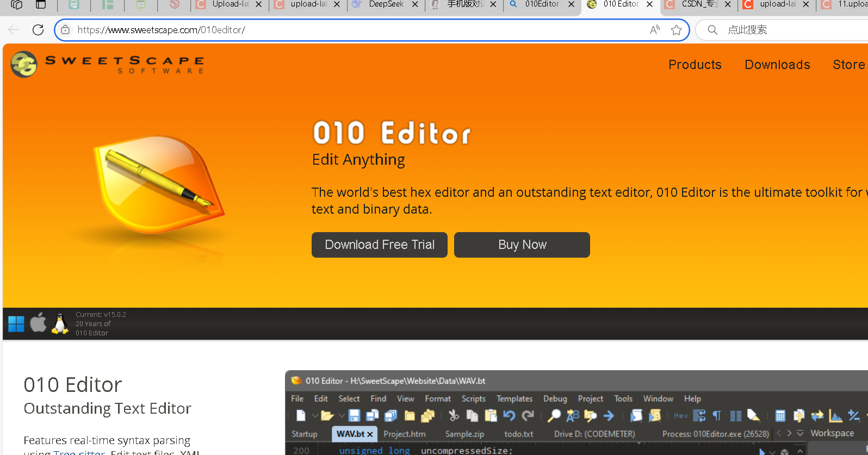The height and width of the screenshot is (455, 868).
Task: Toggle Hex mode in 010 Editor toolbar
Action: click(x=681, y=416)
